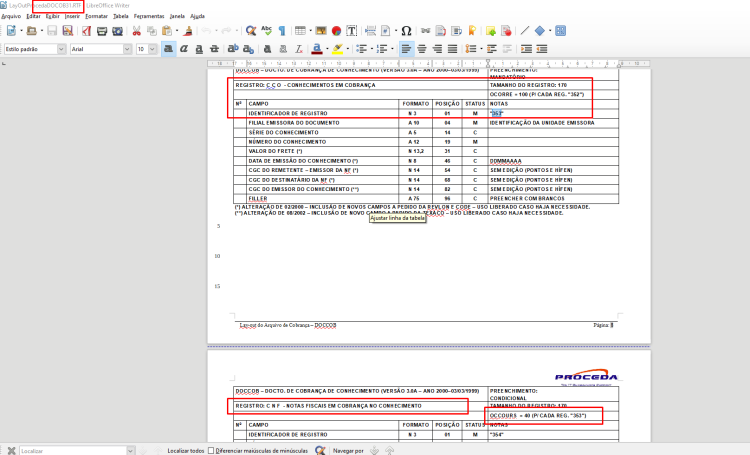Viewport: 750px width, 455px height.
Task: Apply the red font color
Action: pos(317,49)
